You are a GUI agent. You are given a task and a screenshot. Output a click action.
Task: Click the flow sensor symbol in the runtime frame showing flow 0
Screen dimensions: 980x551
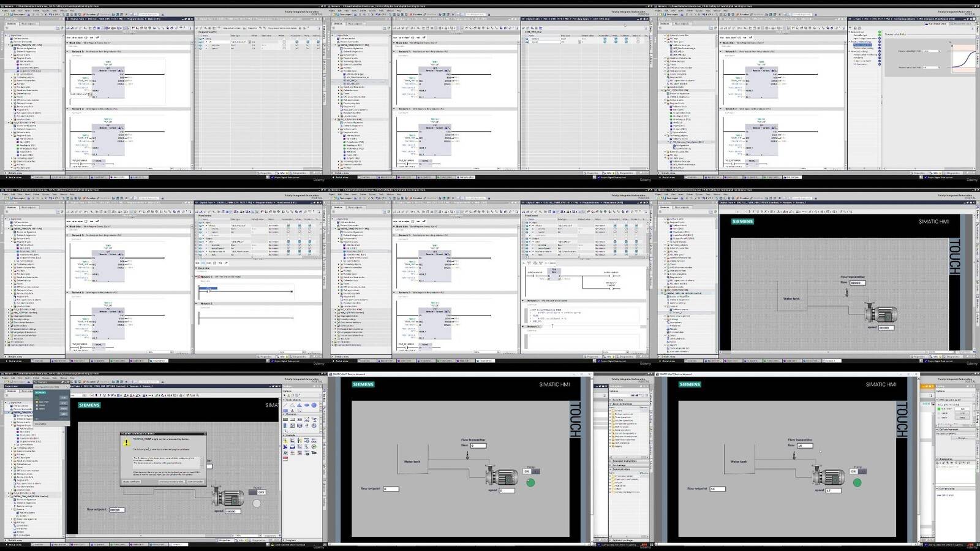pos(467,455)
